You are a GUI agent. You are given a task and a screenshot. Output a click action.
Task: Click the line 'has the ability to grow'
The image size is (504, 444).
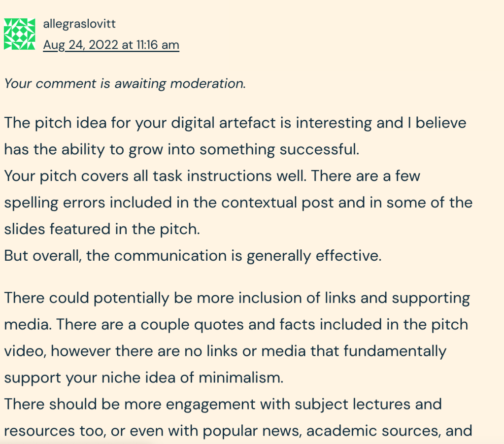182,149
